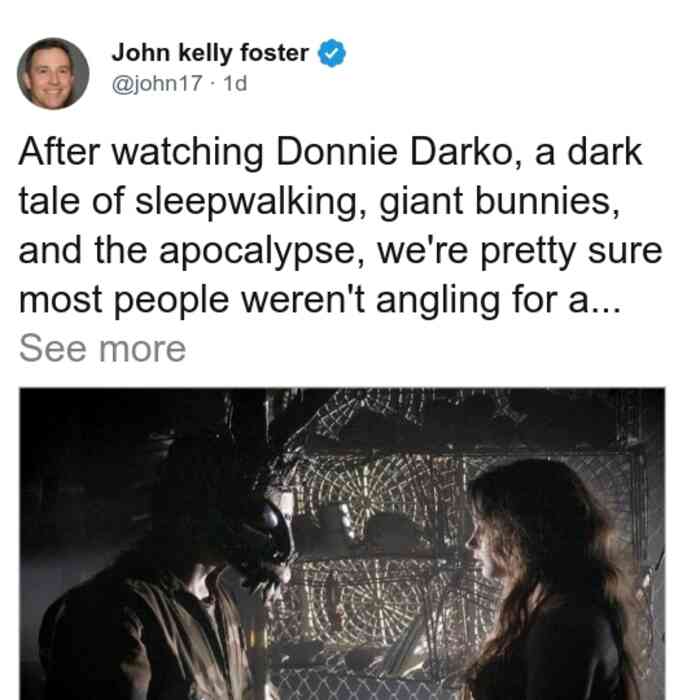The width and height of the screenshot is (700, 700).
Task: Click the spiderweb pattern backdrop in photo
Action: [x=379, y=513]
